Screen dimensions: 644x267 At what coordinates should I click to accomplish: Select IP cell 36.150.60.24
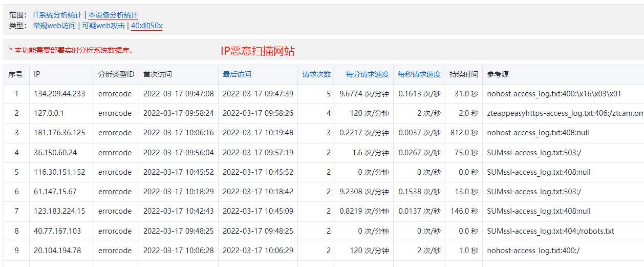(55, 153)
